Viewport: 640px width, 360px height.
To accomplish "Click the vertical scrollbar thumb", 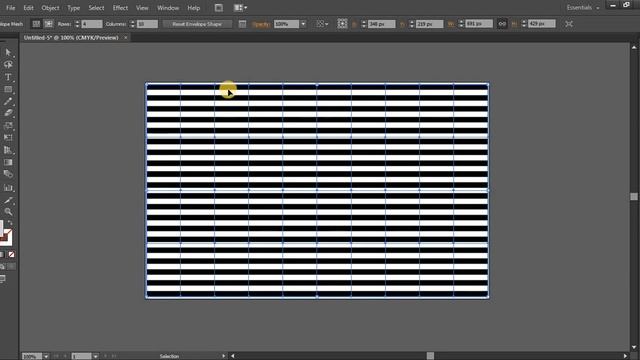I will click(x=634, y=197).
